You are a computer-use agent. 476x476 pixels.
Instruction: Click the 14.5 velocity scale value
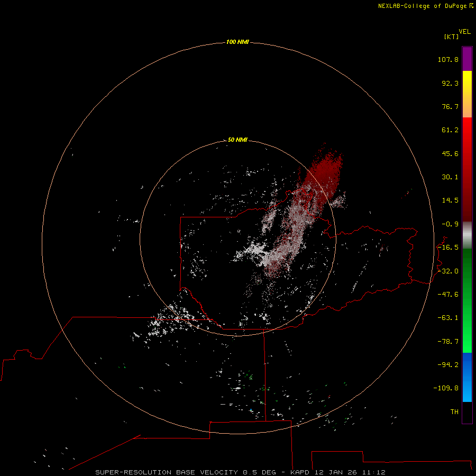[x=450, y=200]
